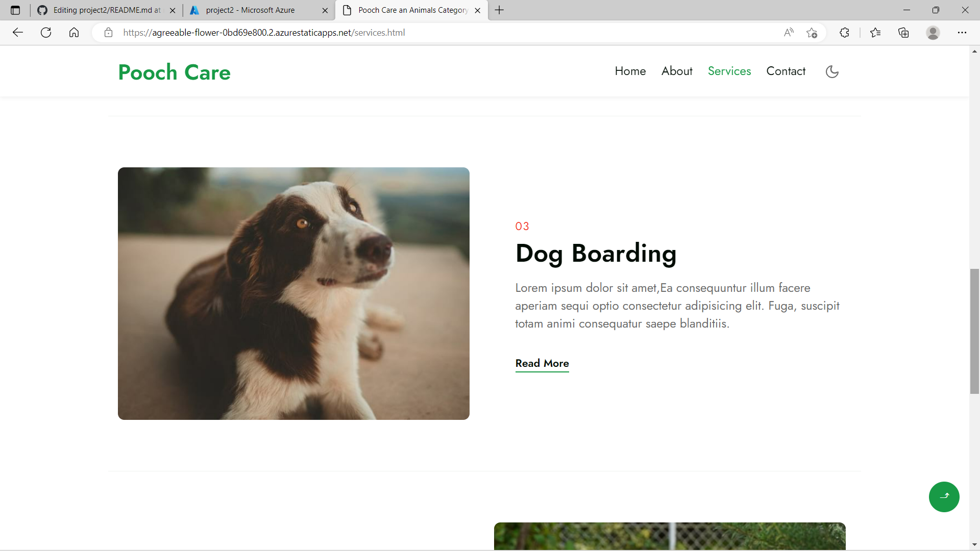The image size is (980, 551).
Task: Switch to the project2 Microsoft Azure tab
Action: 251,10
